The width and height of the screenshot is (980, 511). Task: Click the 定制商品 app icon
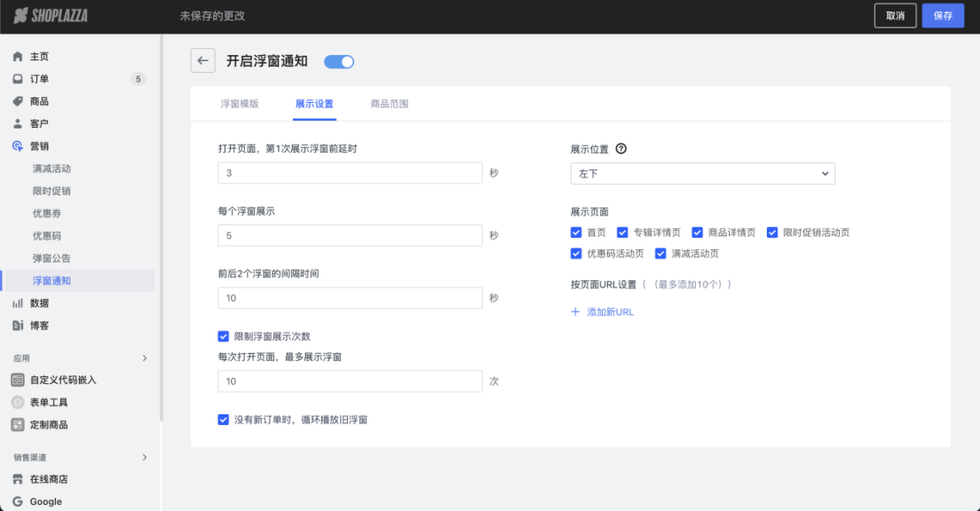18,425
